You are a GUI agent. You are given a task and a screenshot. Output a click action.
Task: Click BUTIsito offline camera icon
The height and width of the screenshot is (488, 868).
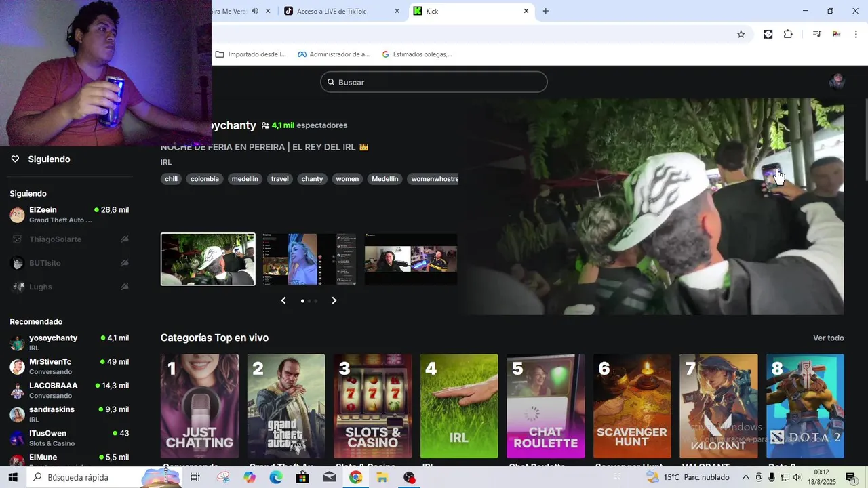pos(125,263)
